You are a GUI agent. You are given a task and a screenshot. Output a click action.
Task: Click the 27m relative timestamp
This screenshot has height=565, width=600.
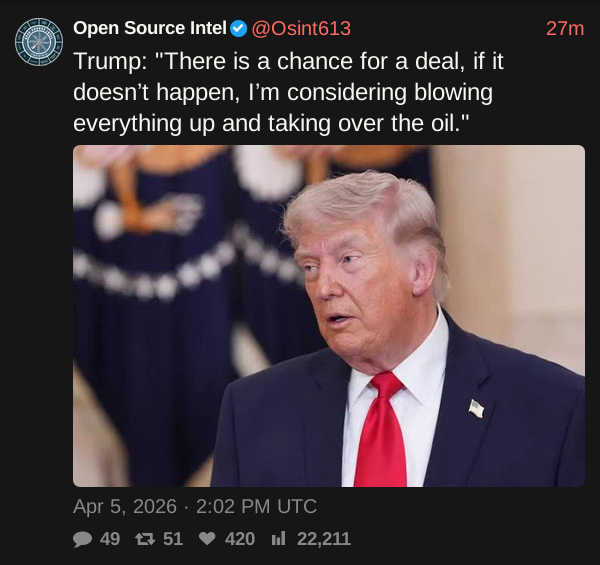click(x=565, y=28)
